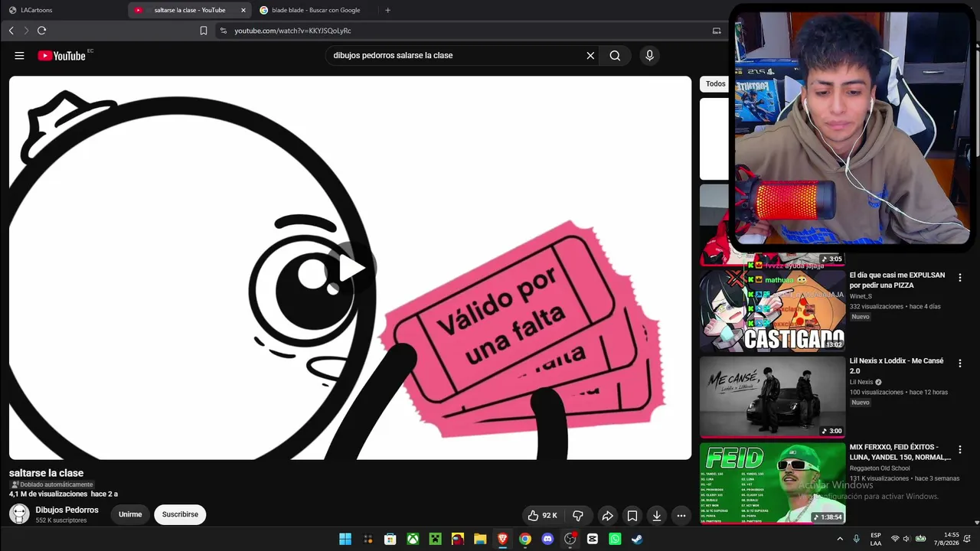This screenshot has height=551, width=980.
Task: Click the video title 'saltarse la clase'
Action: coord(46,473)
